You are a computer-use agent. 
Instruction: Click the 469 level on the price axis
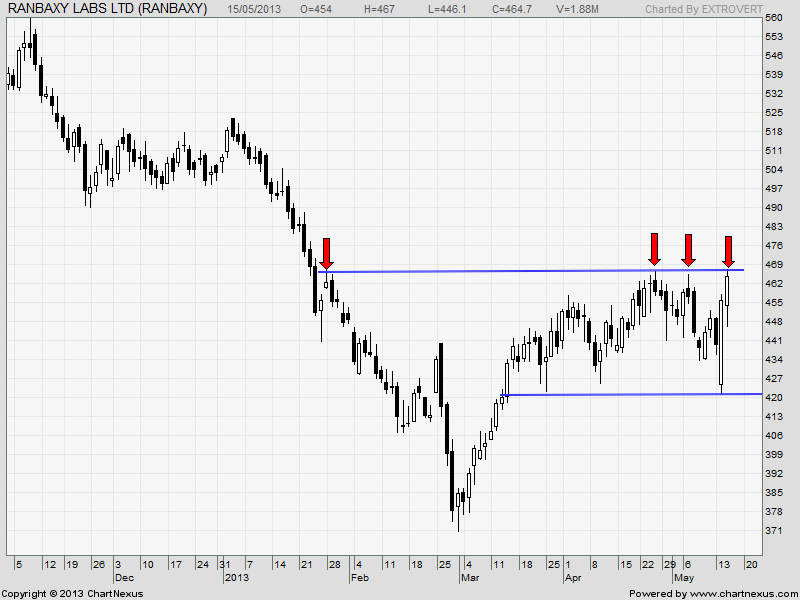[773, 264]
